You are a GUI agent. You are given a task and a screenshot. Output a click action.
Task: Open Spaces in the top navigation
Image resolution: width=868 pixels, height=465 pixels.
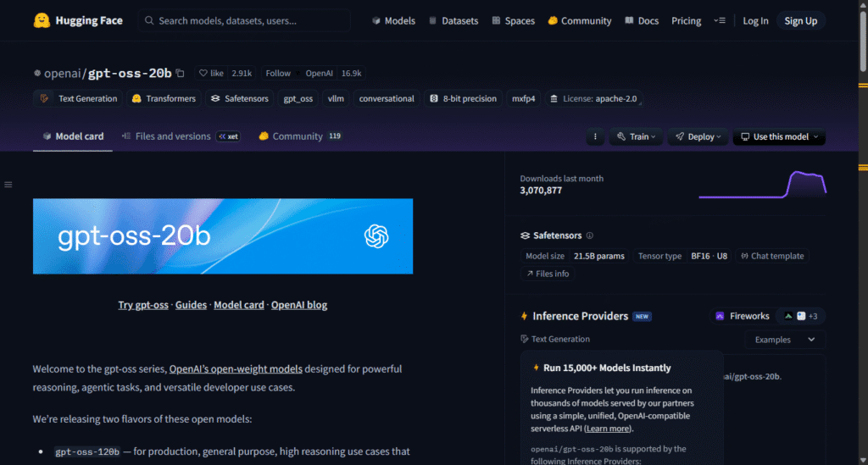513,20
